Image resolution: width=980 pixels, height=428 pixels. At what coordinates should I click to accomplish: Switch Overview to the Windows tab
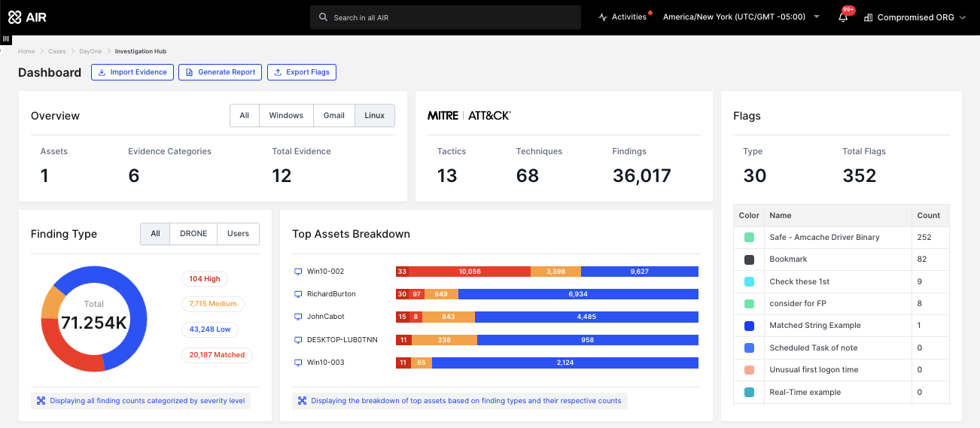(x=286, y=115)
